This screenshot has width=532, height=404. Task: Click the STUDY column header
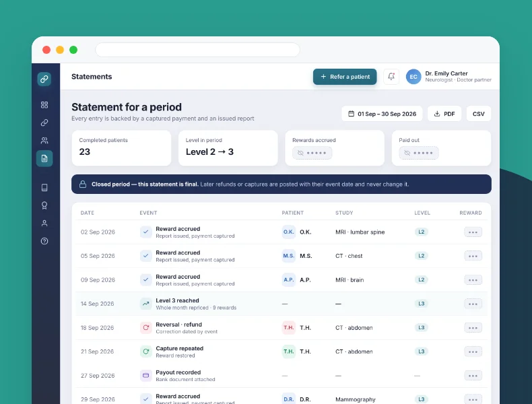(344, 213)
